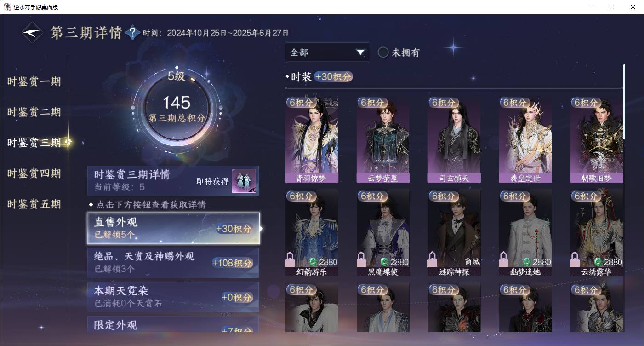Click the wardrobe icon on 幽梦逢她 card

coord(504,259)
